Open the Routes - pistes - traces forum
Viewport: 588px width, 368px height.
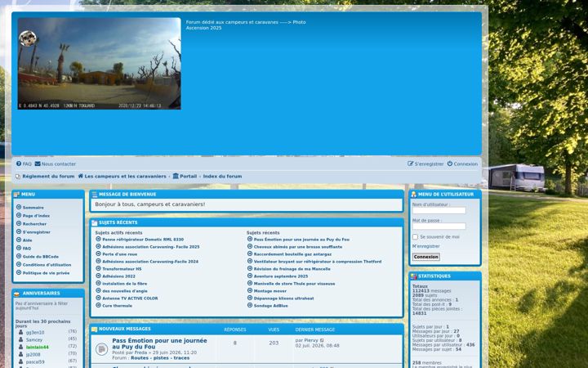pyautogui.click(x=160, y=358)
